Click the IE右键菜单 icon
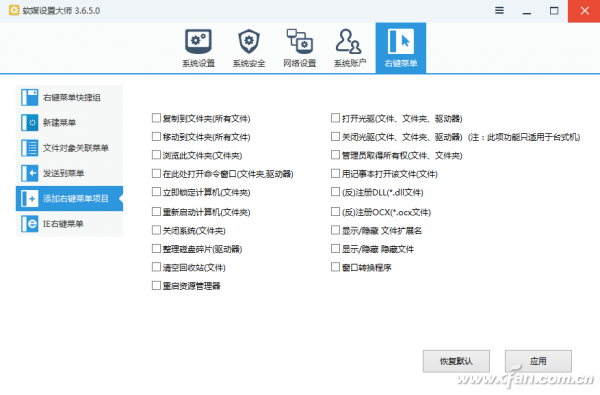Screen dimensions: 600x395 [x=29, y=224]
